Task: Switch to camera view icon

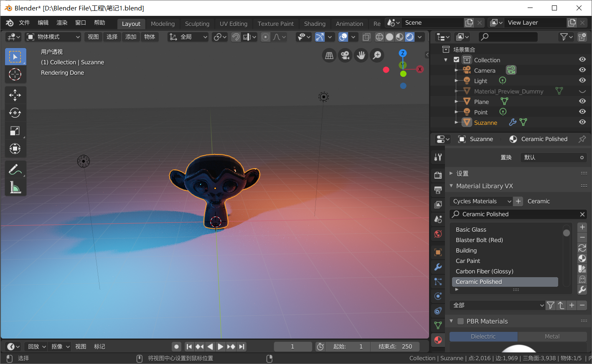Action: [345, 55]
